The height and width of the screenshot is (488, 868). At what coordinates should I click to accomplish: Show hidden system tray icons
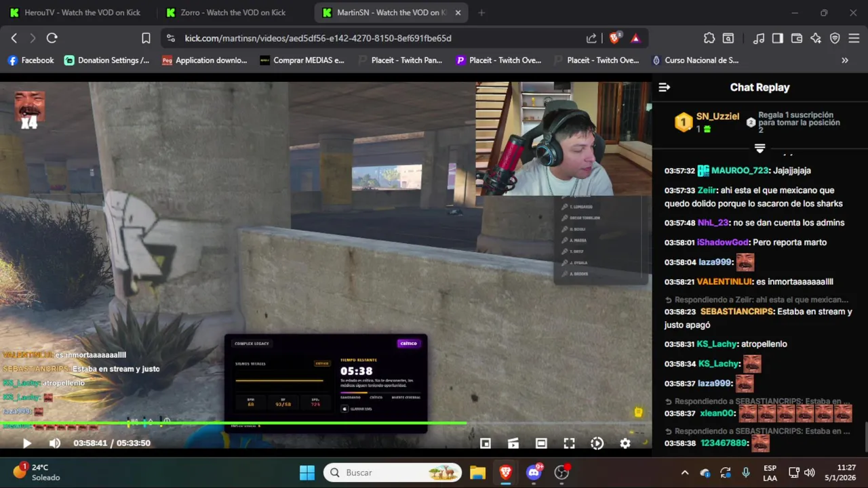pyautogui.click(x=685, y=472)
